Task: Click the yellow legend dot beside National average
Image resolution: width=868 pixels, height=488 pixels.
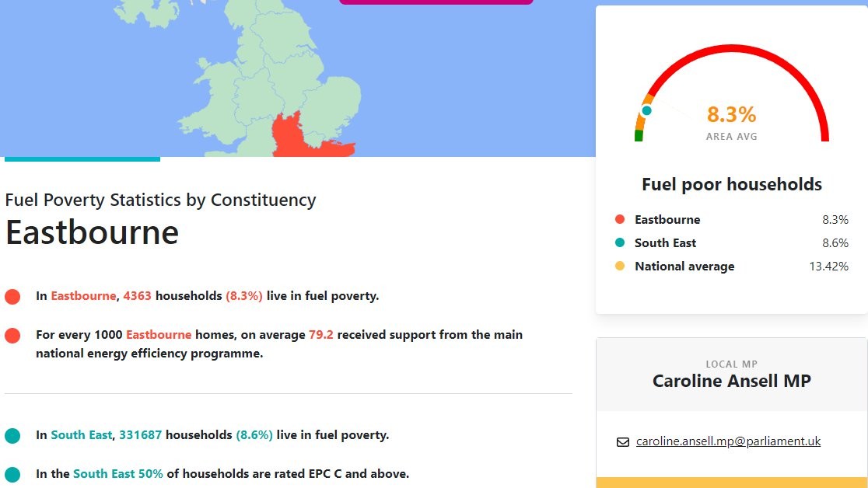Action: (620, 267)
